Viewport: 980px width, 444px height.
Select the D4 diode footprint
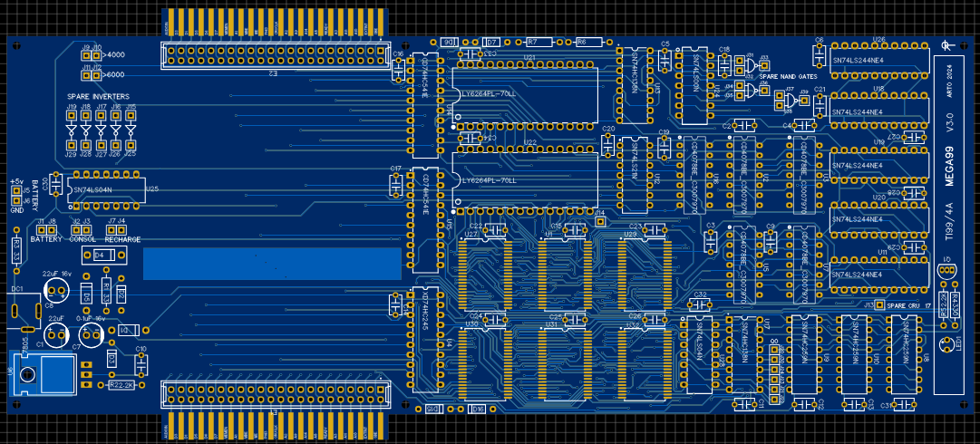click(100, 256)
